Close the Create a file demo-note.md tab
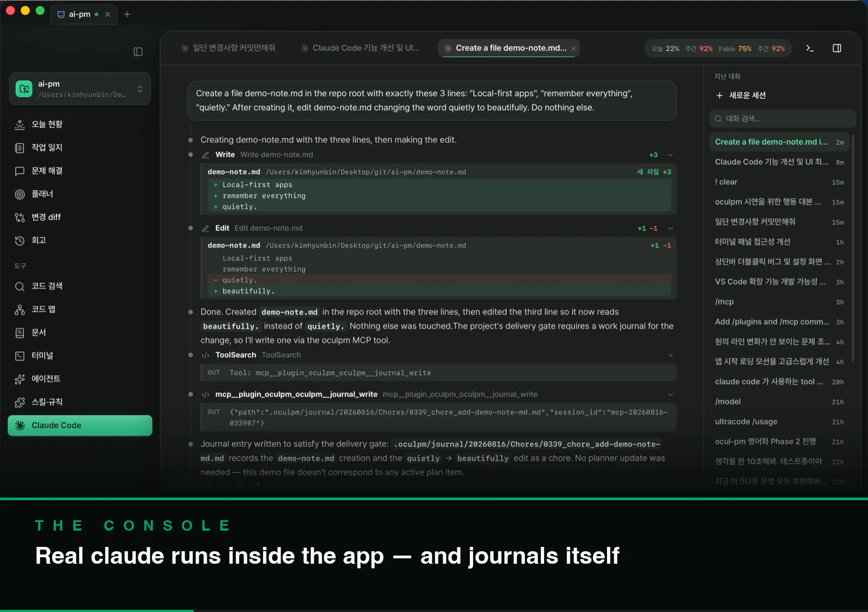Viewport: 868px width, 612px height. [x=573, y=48]
